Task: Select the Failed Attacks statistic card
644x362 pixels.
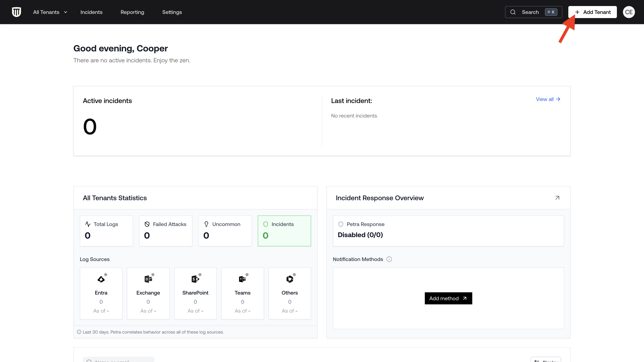Action: click(x=166, y=231)
